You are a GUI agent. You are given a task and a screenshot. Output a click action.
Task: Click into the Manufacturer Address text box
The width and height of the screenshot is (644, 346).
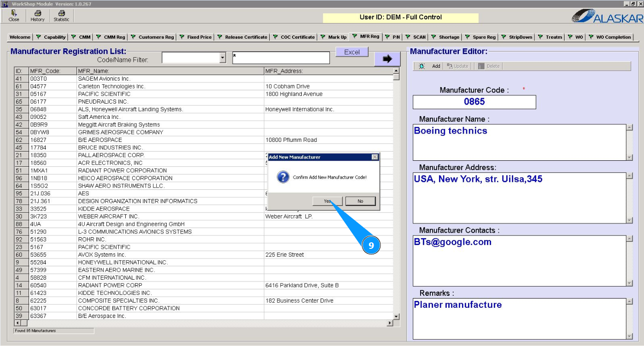[x=519, y=198]
